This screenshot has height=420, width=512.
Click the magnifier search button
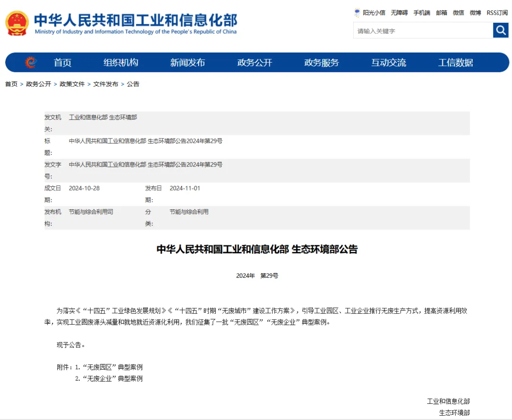tap(501, 31)
